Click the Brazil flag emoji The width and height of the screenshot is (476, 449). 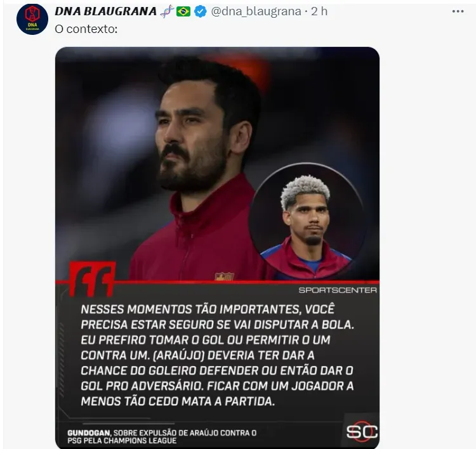click(x=183, y=11)
